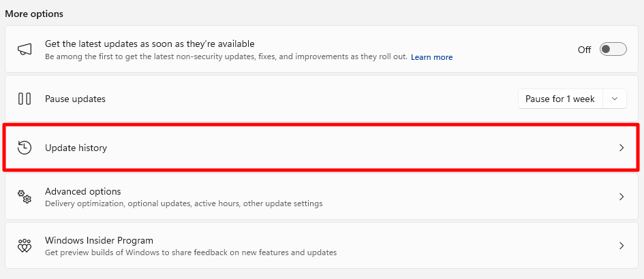Click the megaphone icon for latest updates
Viewport: 644px width, 279px height.
pos(25,50)
